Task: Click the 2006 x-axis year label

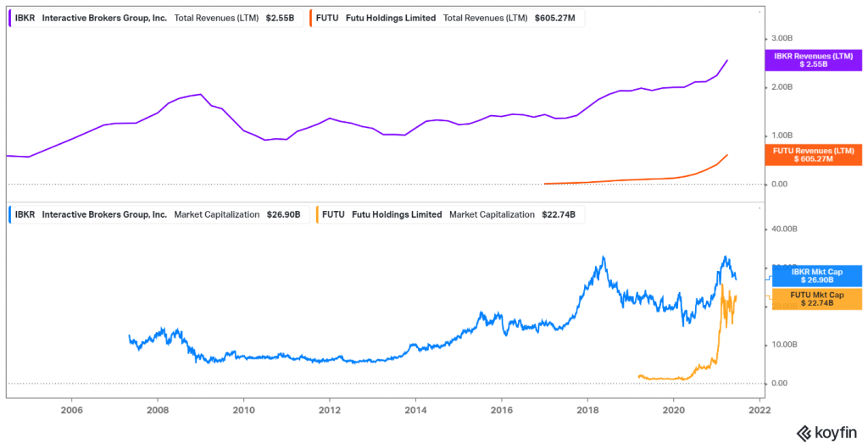Action: [71, 409]
